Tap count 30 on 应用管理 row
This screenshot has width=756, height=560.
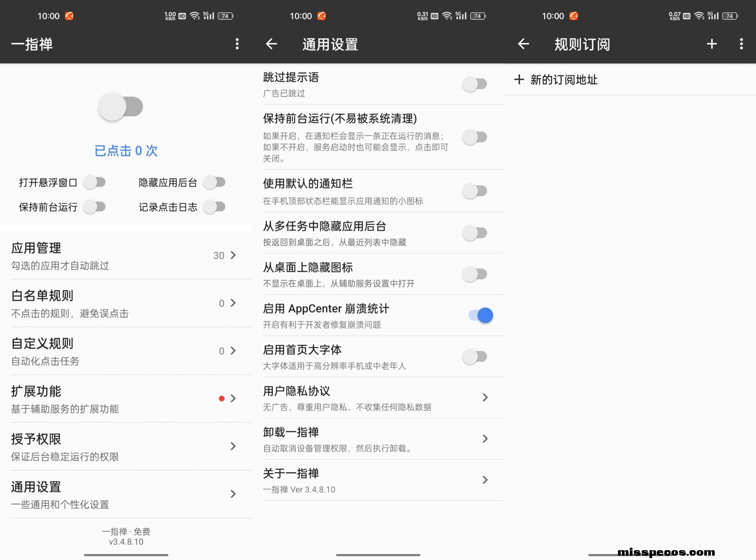[x=219, y=255]
